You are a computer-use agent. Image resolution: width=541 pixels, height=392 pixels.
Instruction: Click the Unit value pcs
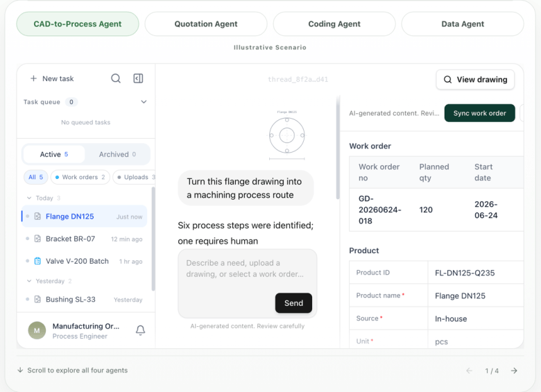(x=441, y=341)
